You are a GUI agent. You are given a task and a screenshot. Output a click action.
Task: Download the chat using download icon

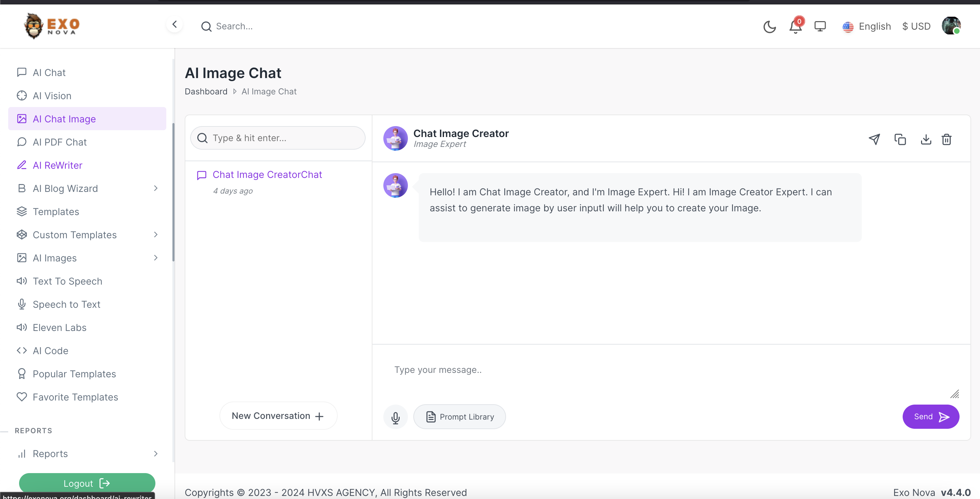pyautogui.click(x=925, y=139)
